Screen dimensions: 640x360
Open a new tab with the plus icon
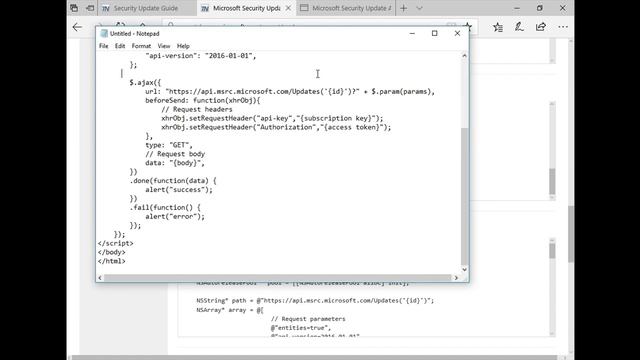403,8
